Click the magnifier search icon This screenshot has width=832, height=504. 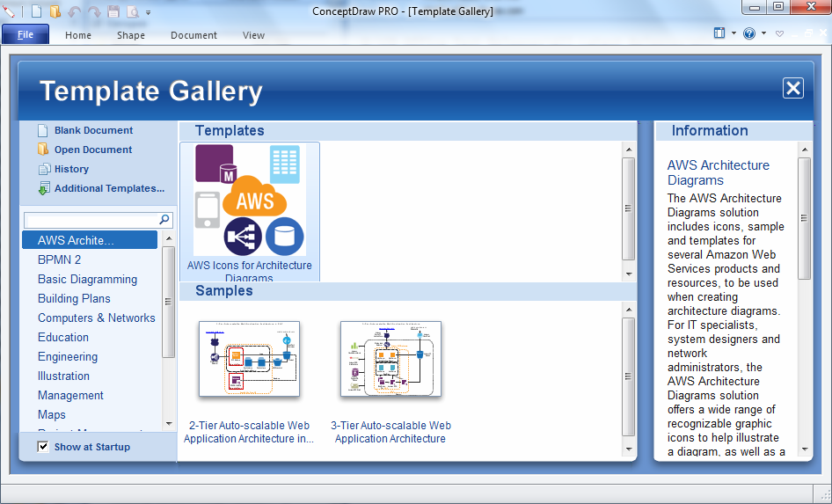coord(164,219)
